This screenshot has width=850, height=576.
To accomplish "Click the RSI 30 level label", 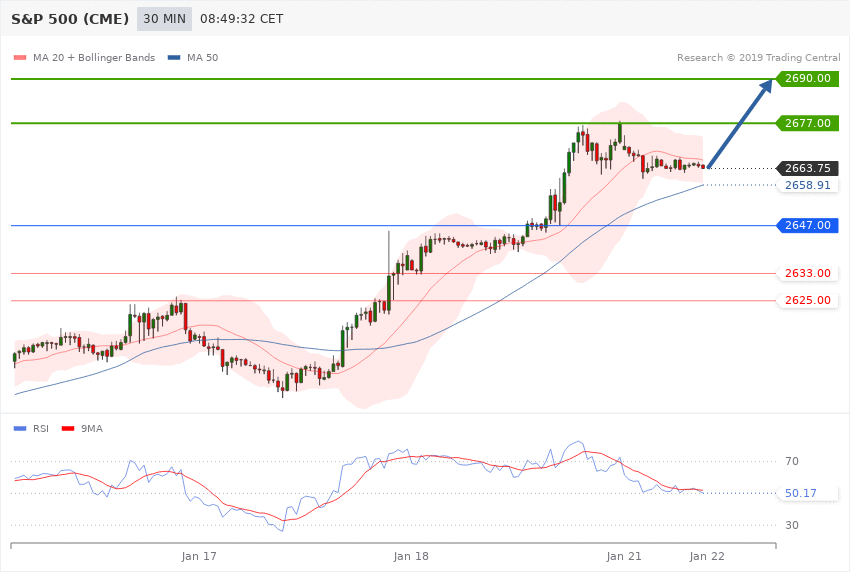I will tap(791, 525).
